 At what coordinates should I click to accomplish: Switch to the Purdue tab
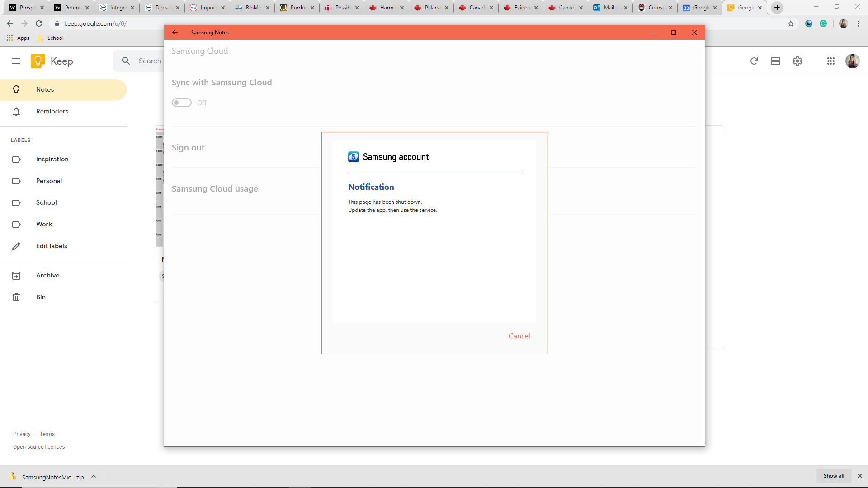(296, 8)
